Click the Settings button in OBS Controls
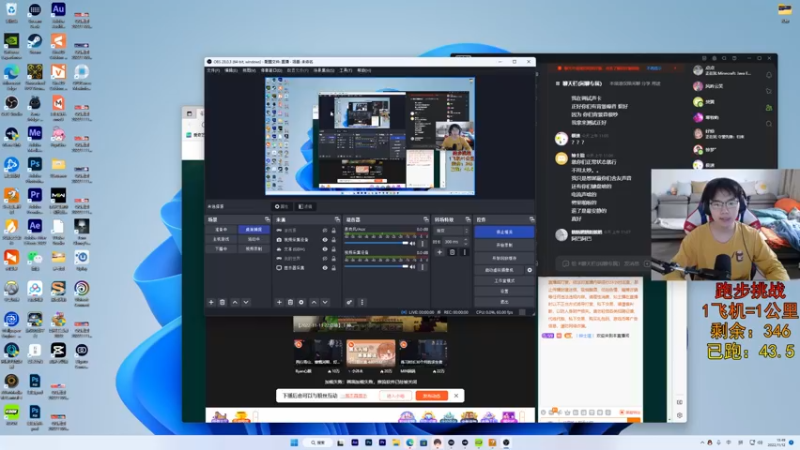This screenshot has width=800, height=450. (504, 291)
